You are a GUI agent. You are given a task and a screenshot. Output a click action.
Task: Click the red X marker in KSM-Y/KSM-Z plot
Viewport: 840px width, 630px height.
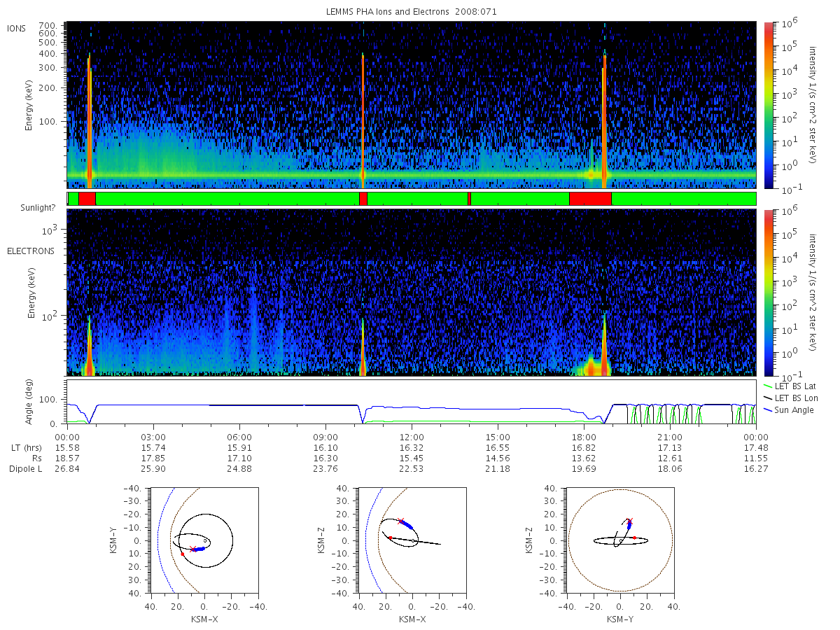(629, 521)
